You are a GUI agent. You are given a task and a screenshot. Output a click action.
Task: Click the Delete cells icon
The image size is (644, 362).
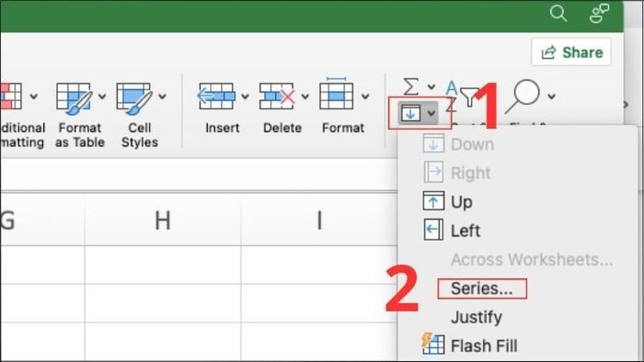(x=277, y=96)
